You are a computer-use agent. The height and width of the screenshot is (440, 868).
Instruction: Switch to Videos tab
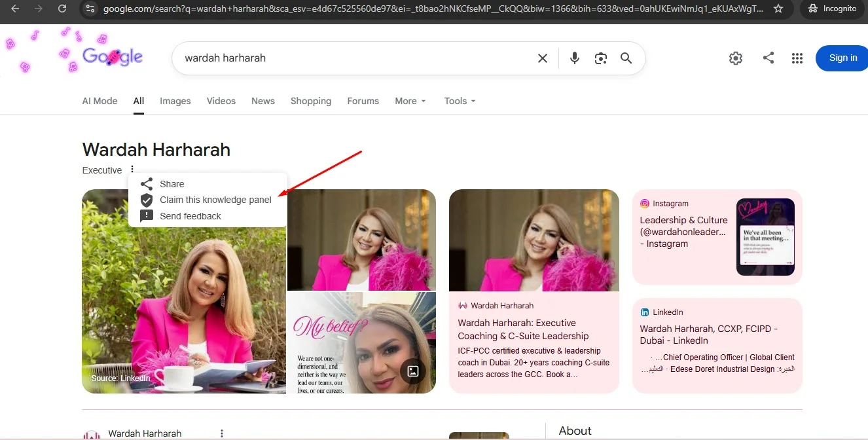tap(221, 101)
